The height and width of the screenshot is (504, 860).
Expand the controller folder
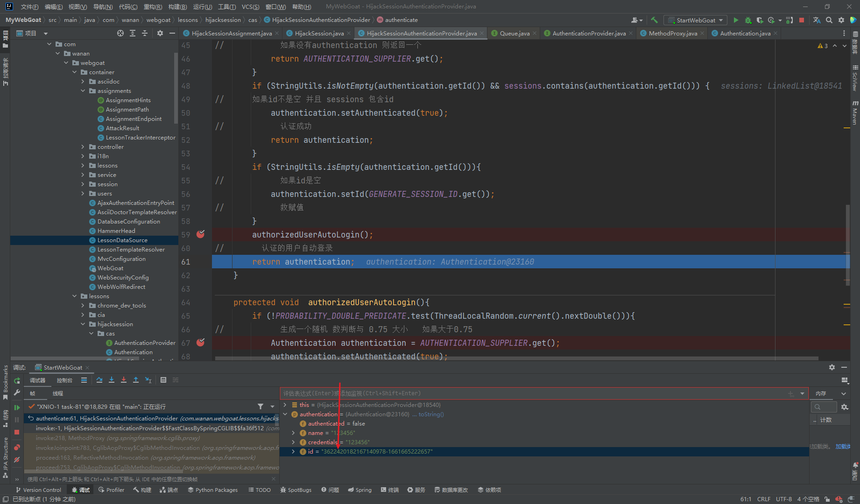(x=83, y=147)
